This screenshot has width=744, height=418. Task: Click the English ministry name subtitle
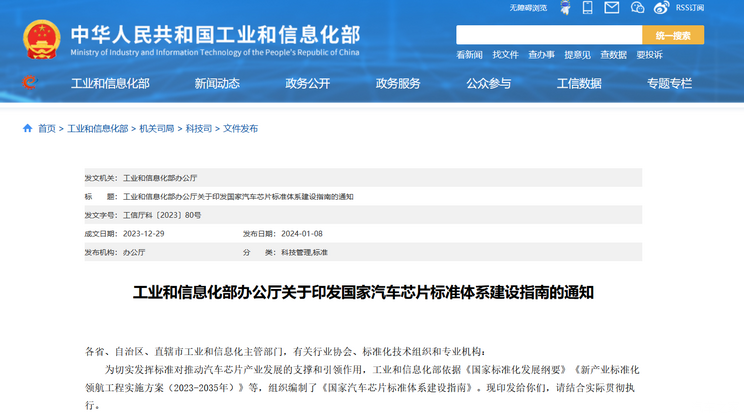coord(215,52)
